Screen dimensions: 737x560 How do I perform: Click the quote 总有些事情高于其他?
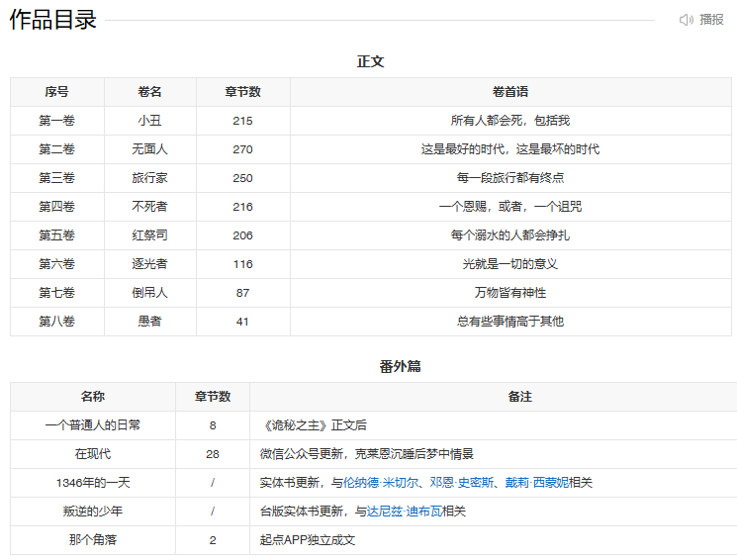coord(510,322)
